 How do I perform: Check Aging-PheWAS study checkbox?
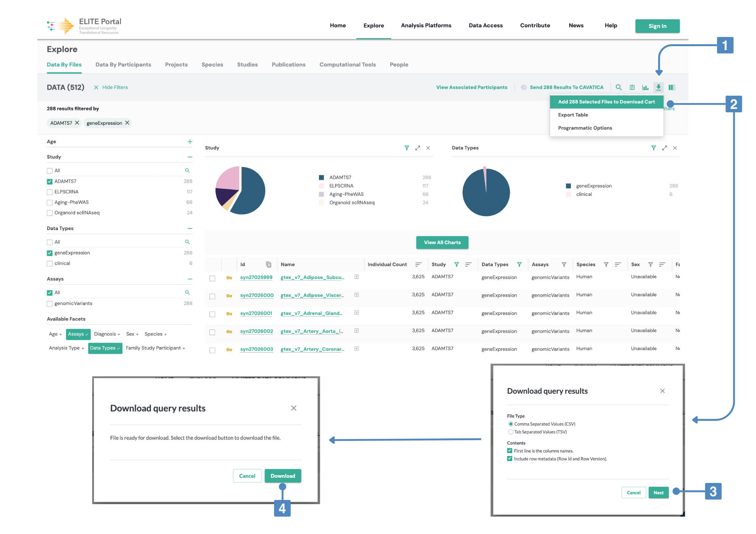click(50, 203)
